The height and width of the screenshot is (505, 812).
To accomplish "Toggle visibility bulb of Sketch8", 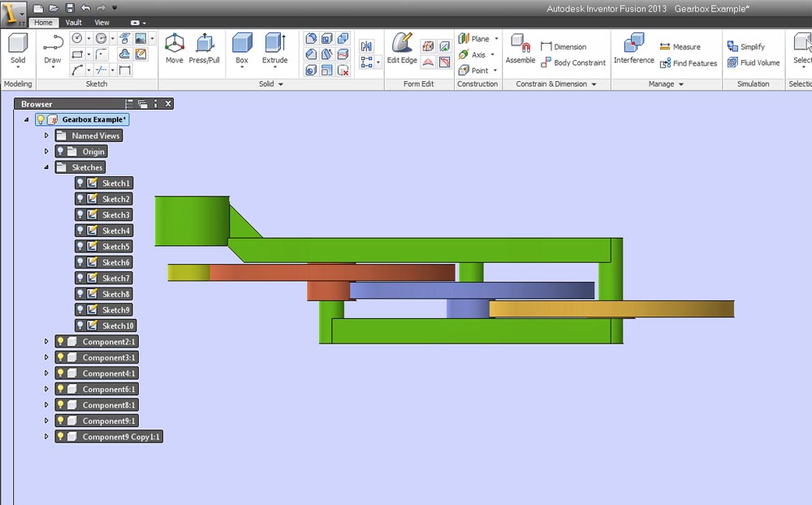I will (80, 294).
